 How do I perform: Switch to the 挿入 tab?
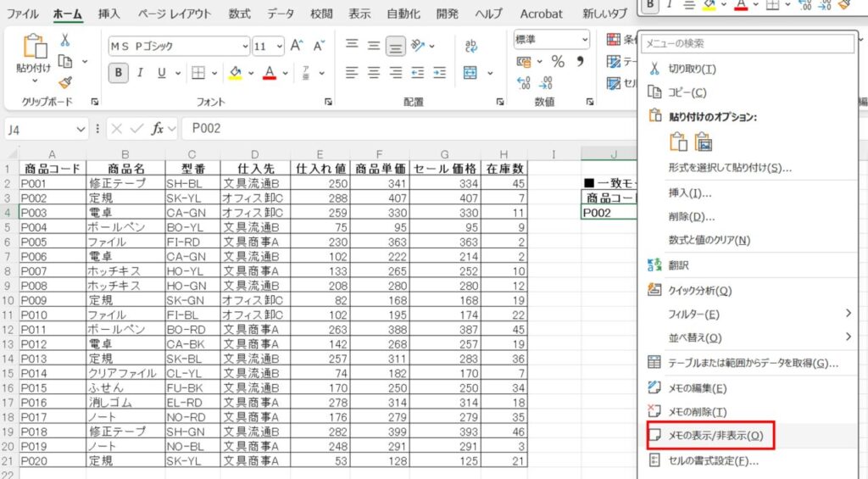coord(109,14)
